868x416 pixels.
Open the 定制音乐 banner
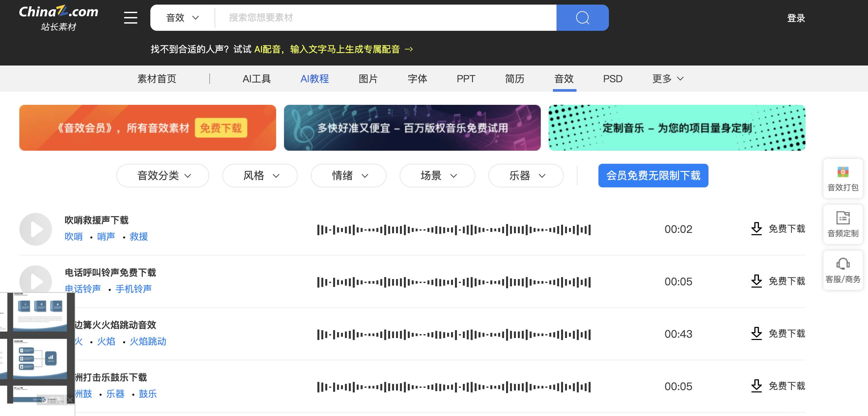click(677, 128)
